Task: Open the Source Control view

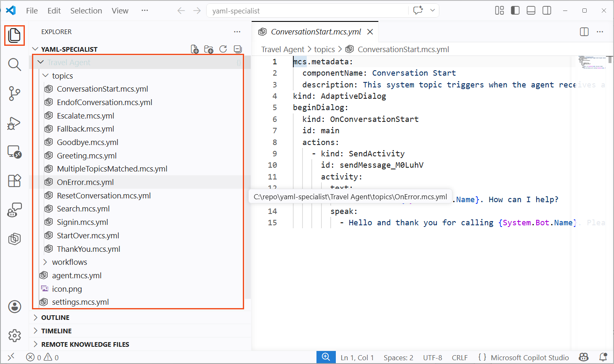Action: coord(14,93)
